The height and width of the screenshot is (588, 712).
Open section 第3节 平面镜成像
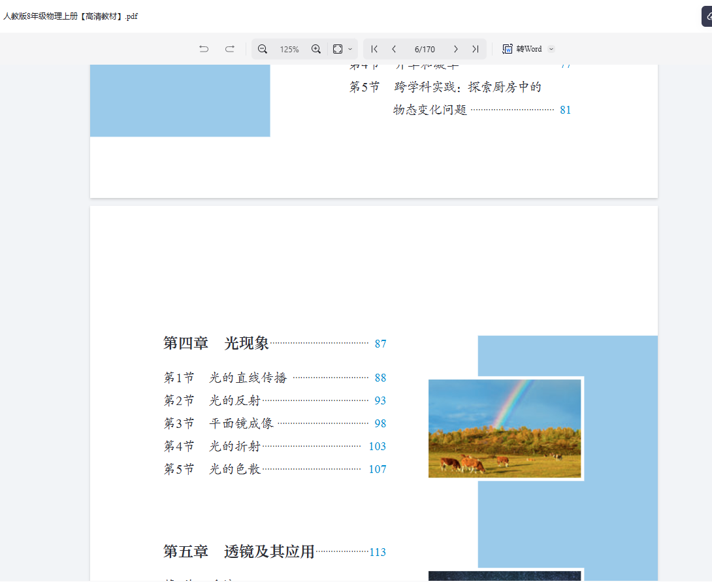218,423
